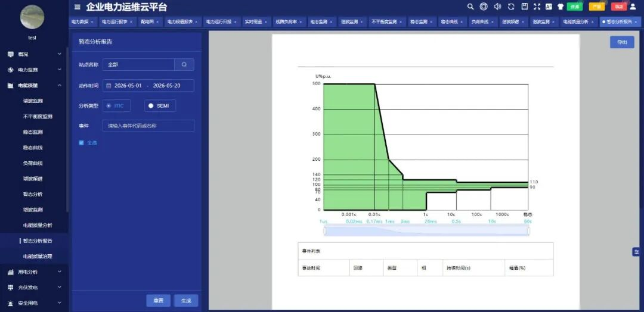Click the 生成 generate button
This screenshot has height=312, width=644.
click(x=186, y=301)
